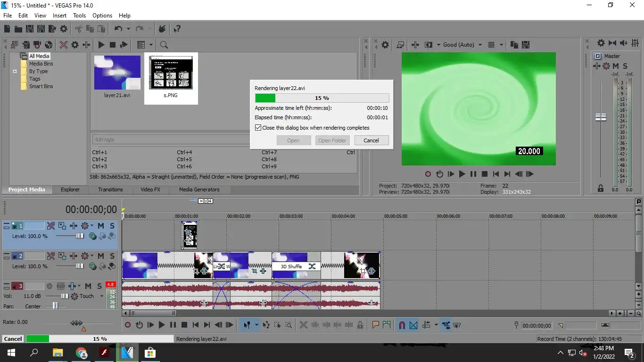
Task: Click the What's This help icon
Action: [x=177, y=29]
